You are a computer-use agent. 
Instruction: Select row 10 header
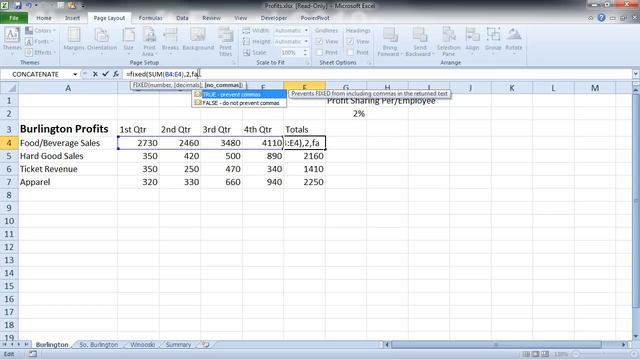[9, 221]
